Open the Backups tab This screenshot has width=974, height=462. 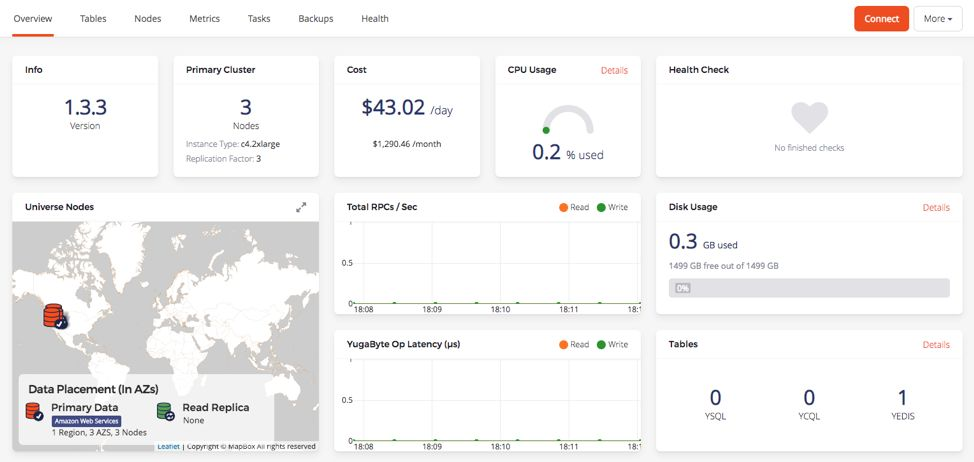pos(316,18)
